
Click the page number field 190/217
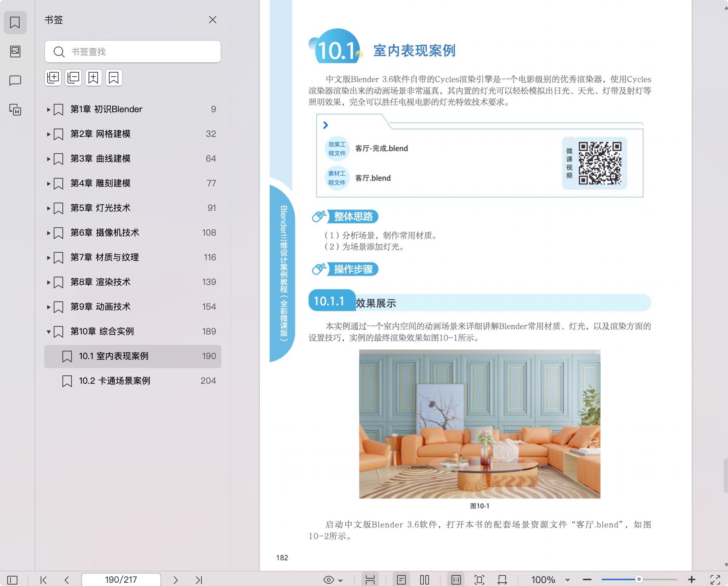click(121, 580)
